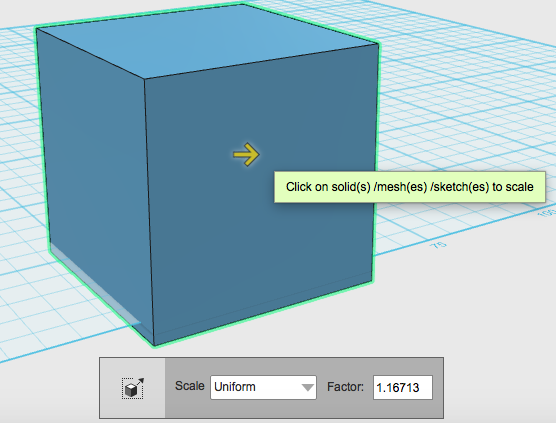The width and height of the screenshot is (556, 423).
Task: Click the cube's bottom front corner vertex
Action: coord(155,345)
